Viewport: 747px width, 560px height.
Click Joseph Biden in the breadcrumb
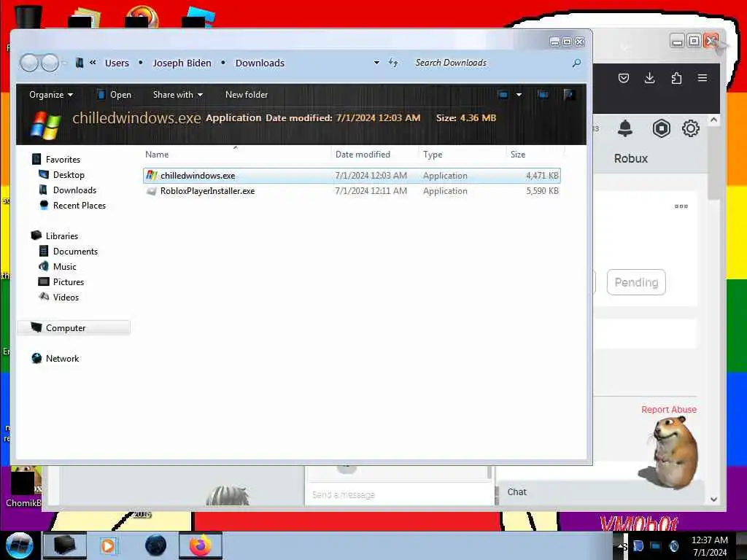click(182, 63)
